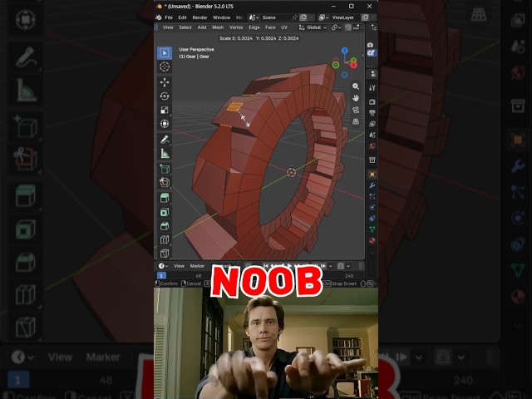Select the Add Cube tool
This screenshot has width=532, height=399.
click(x=165, y=169)
